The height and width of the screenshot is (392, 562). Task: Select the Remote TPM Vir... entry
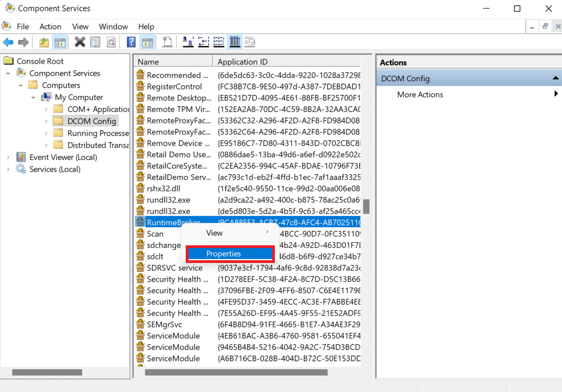click(x=178, y=109)
